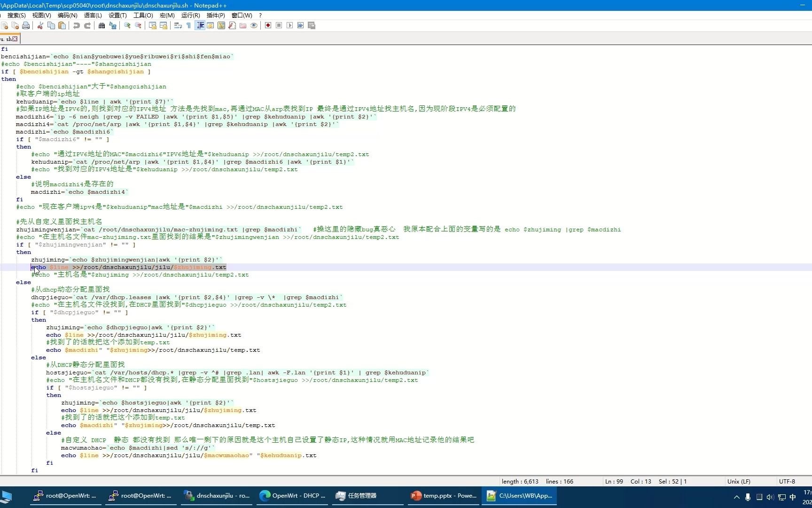
Task: Click the Copy toolbar icon
Action: (51, 25)
